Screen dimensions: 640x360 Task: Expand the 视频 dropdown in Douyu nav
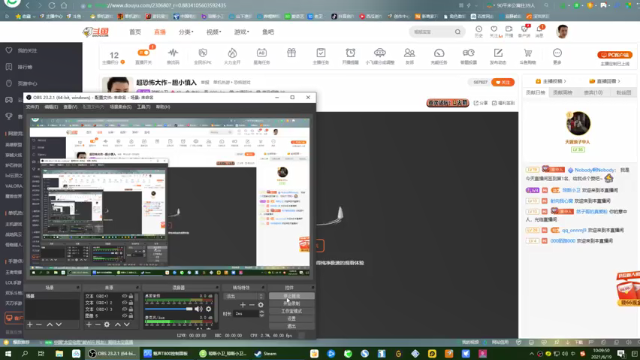213,32
